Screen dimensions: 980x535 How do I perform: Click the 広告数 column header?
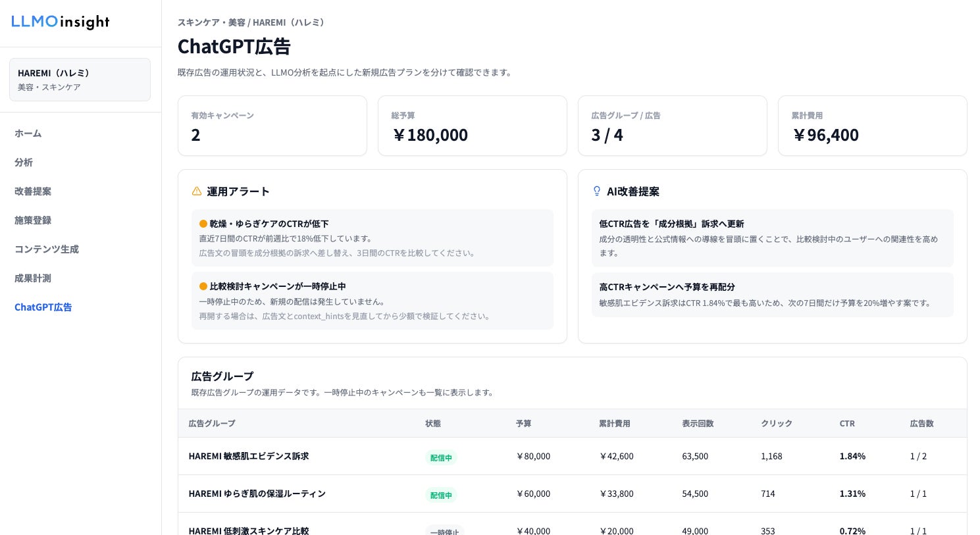pyautogui.click(x=922, y=424)
